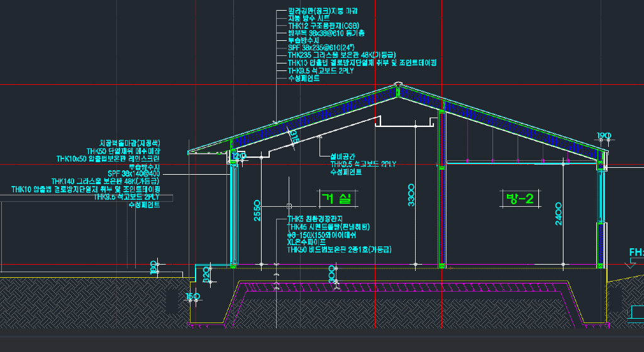Select the 방-2 room label
This screenshot has width=644, height=352.
coord(519,199)
